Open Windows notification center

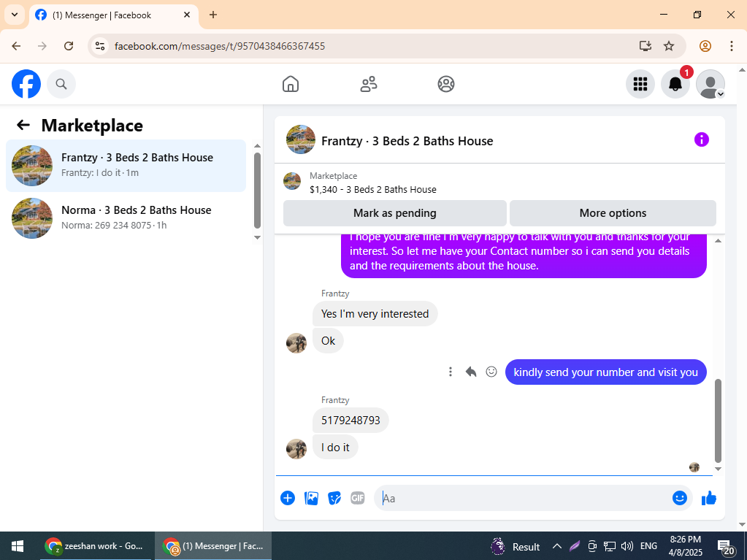[x=726, y=547]
